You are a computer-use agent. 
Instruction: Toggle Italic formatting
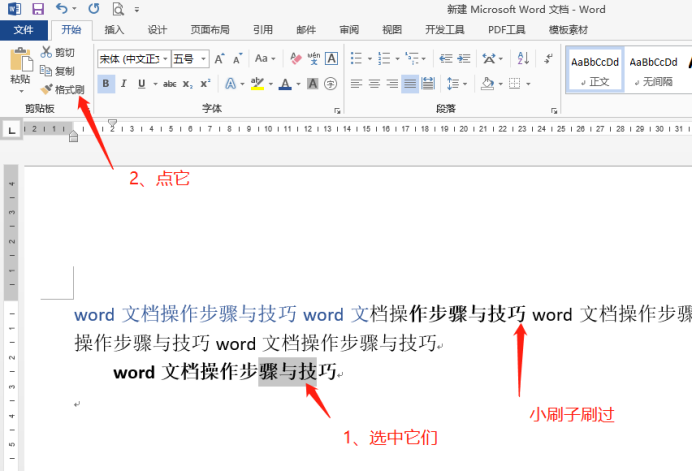pyautogui.click(x=124, y=84)
